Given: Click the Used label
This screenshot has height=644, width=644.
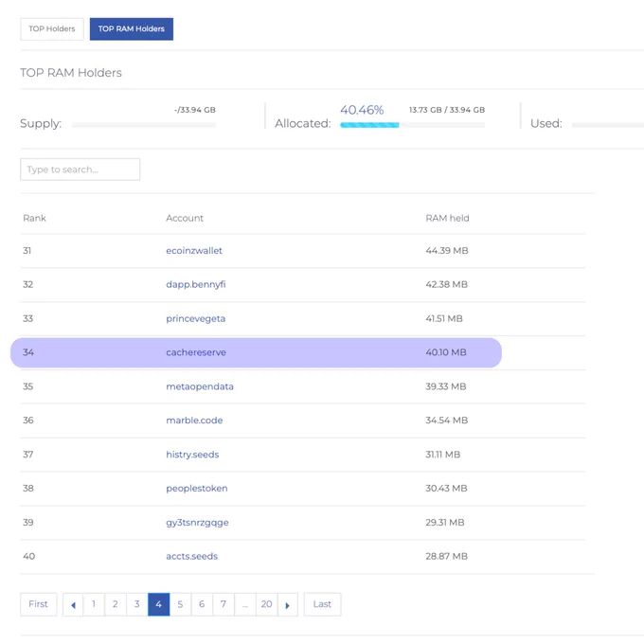Looking at the screenshot, I should 546,123.
